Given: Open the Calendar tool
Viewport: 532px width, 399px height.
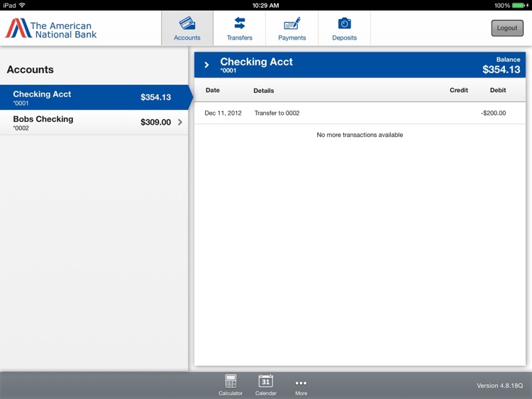Looking at the screenshot, I should tap(266, 385).
